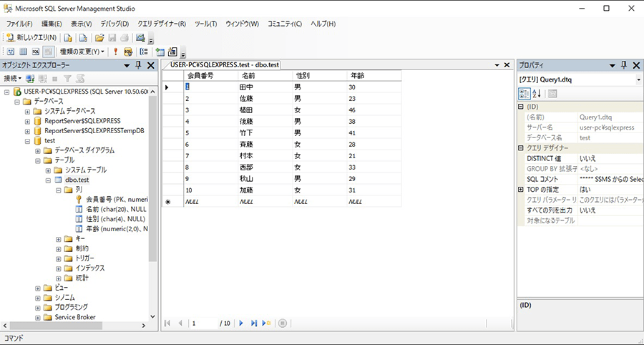Click the Connect Object Explorer icon
644x345 pixels.
(x=30, y=78)
